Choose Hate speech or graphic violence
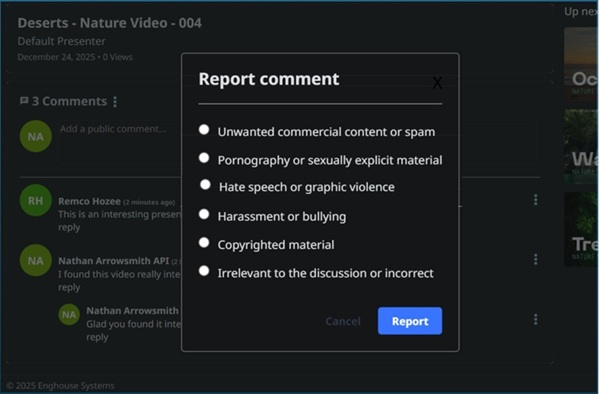The height and width of the screenshot is (394, 600). pyautogui.click(x=205, y=185)
